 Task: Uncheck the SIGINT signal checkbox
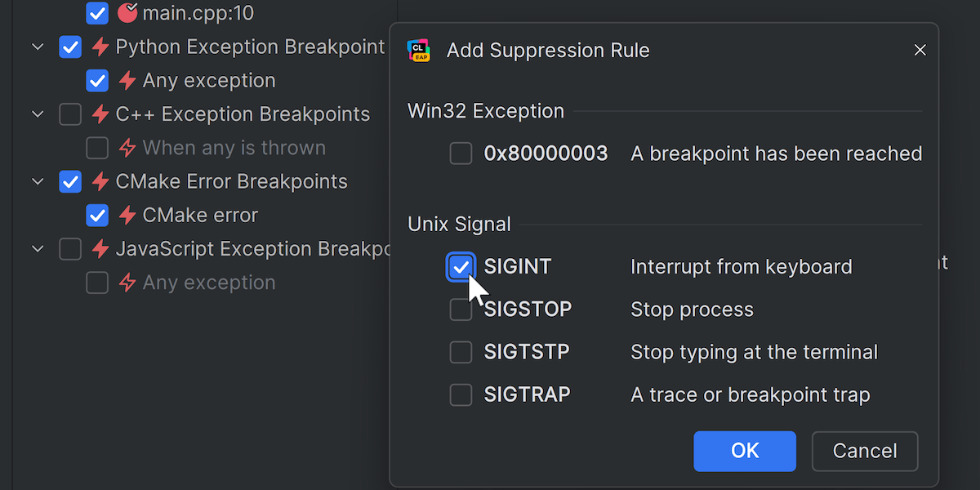pos(461,267)
